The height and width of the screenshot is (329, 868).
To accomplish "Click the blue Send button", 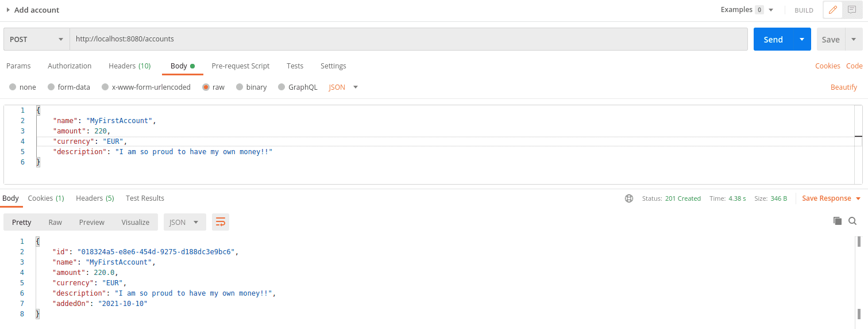I will [773, 40].
